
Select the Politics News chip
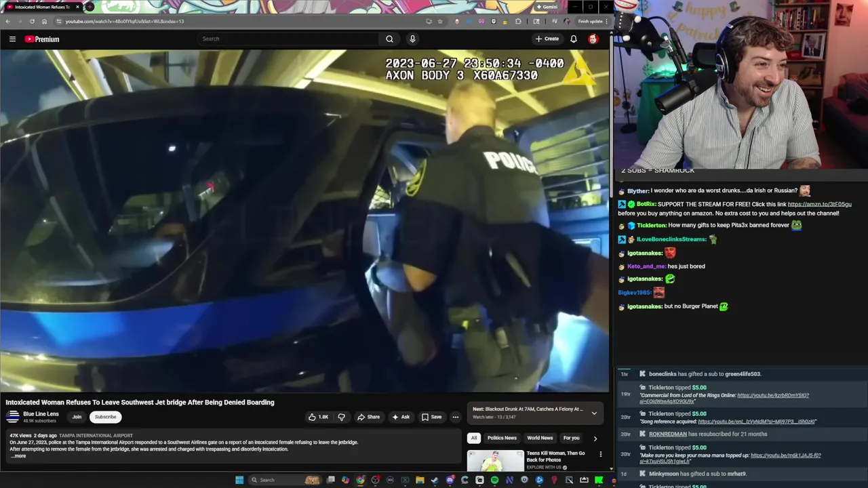[x=502, y=438]
